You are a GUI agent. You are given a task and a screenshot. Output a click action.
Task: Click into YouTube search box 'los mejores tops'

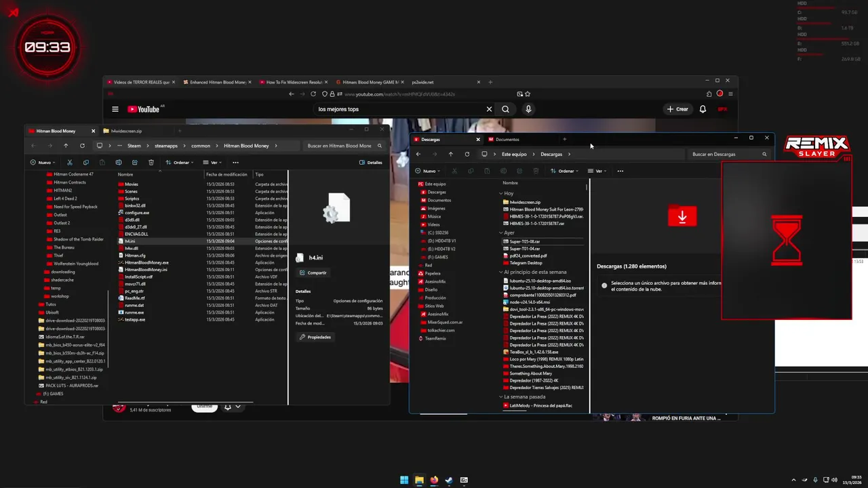tap(400, 109)
